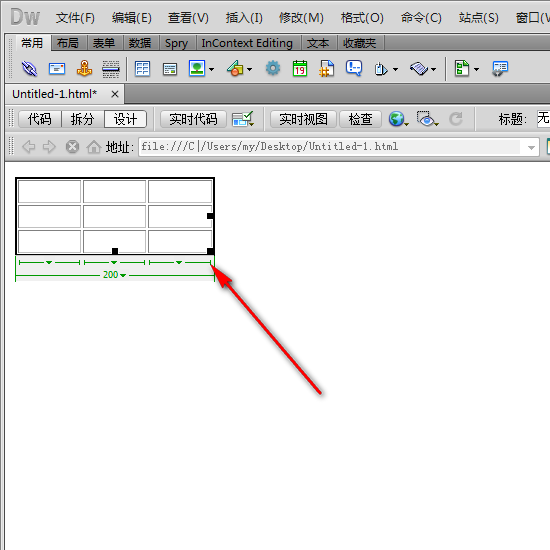Open the 查看(V) menu
This screenshot has height=550, width=550.
[188, 18]
